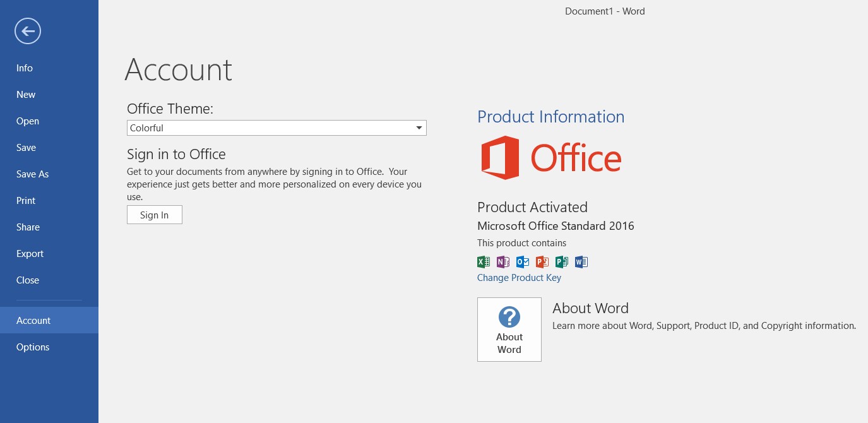Select the Outlook icon in the product list

(522, 261)
